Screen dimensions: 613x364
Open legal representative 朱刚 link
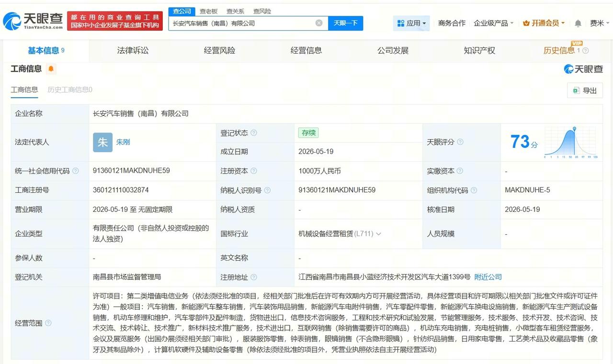(x=123, y=142)
